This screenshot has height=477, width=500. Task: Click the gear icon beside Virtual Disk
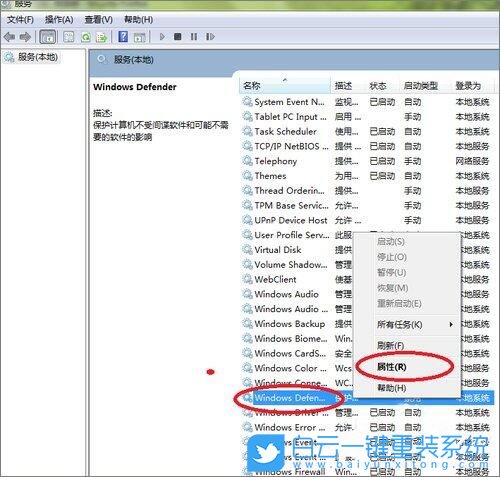click(x=247, y=250)
